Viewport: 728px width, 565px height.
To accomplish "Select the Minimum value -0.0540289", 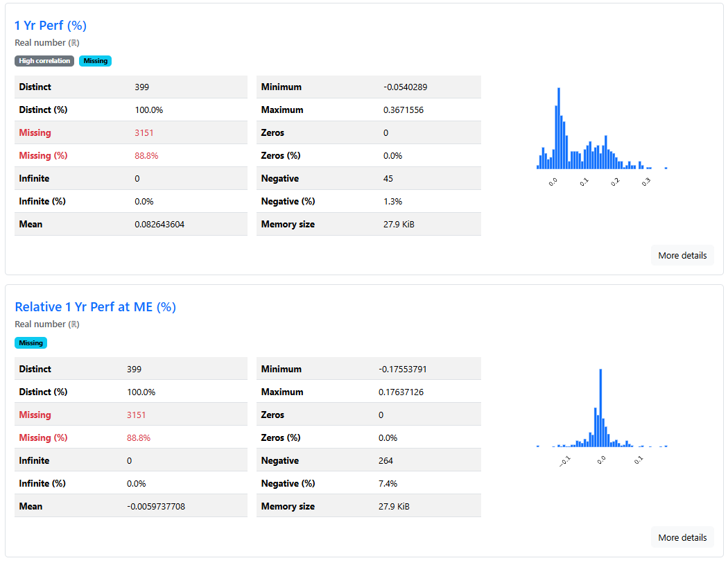I will point(405,87).
